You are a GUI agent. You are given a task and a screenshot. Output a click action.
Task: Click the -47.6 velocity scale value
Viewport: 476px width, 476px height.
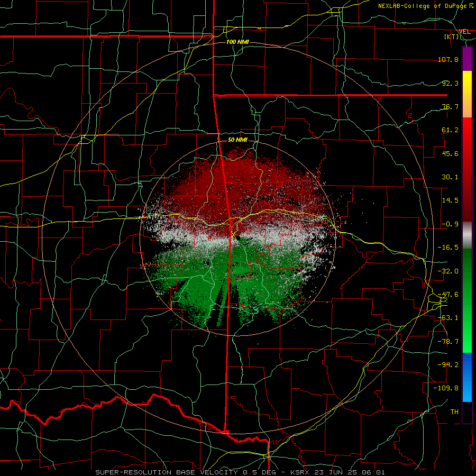point(448,295)
